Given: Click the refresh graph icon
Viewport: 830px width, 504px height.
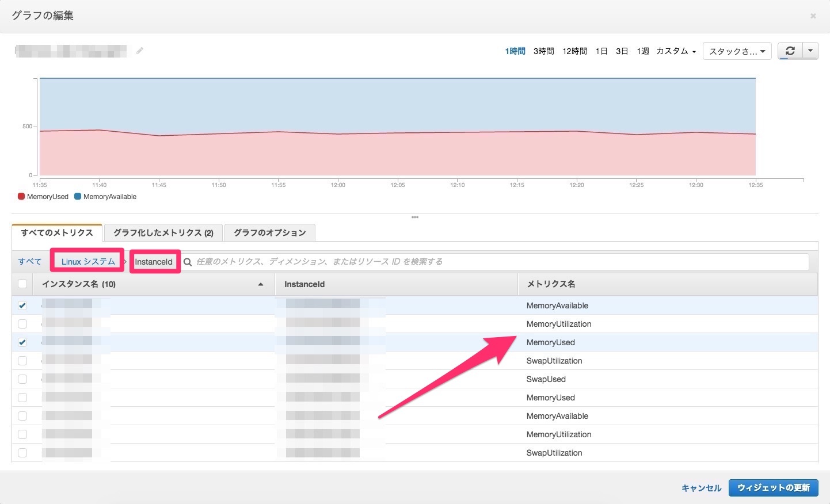Looking at the screenshot, I should [x=790, y=51].
